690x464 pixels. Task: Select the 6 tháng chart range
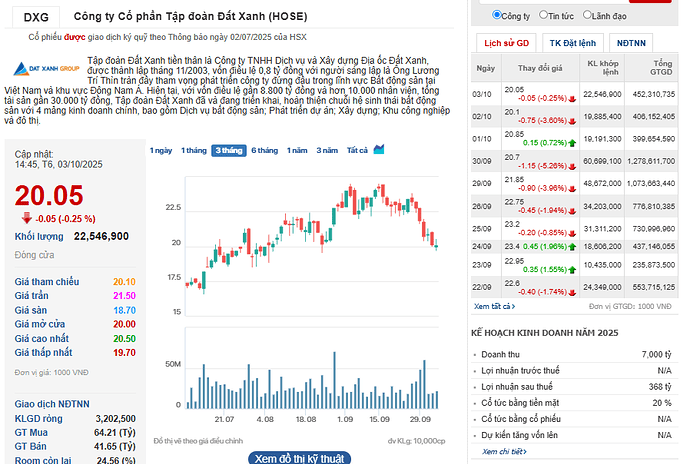tap(264, 151)
